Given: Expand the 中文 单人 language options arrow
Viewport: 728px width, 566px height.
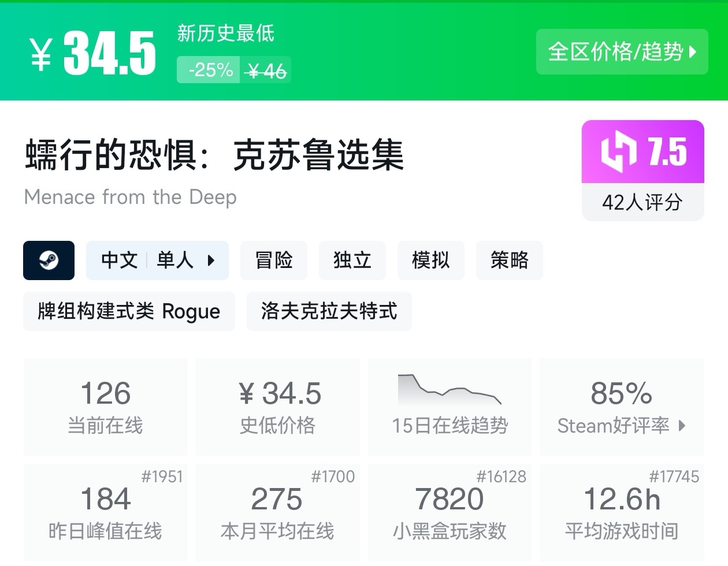Looking at the screenshot, I should [x=211, y=260].
